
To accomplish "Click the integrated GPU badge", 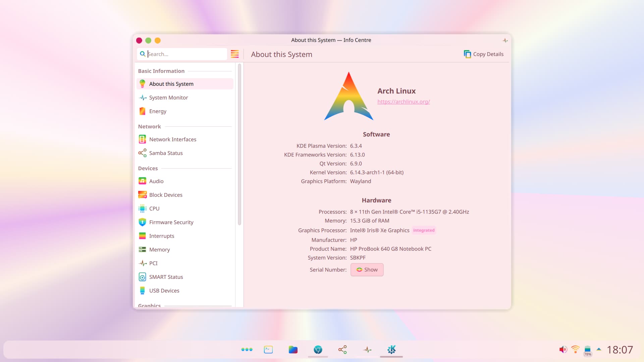I will (424, 230).
